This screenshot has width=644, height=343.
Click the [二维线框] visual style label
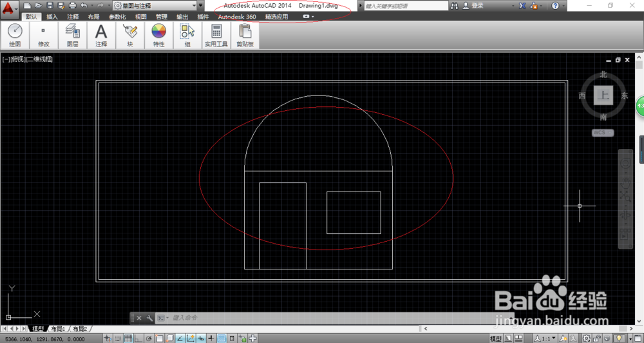(39, 59)
